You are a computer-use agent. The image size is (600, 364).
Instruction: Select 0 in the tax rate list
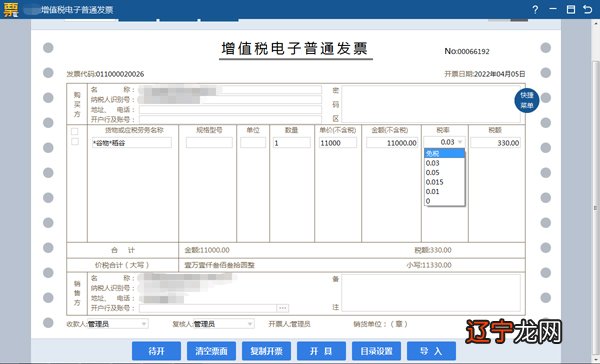(444, 201)
